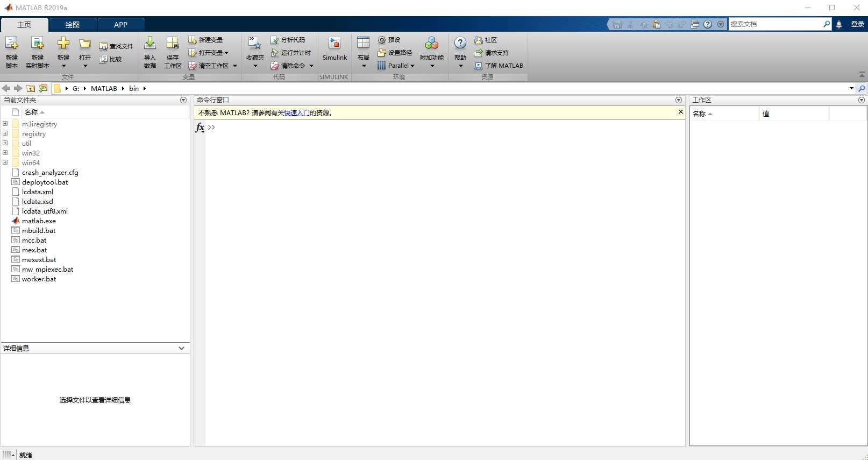Click bin in the path breadcrumb
This screenshot has height=460, width=868.
tap(134, 88)
